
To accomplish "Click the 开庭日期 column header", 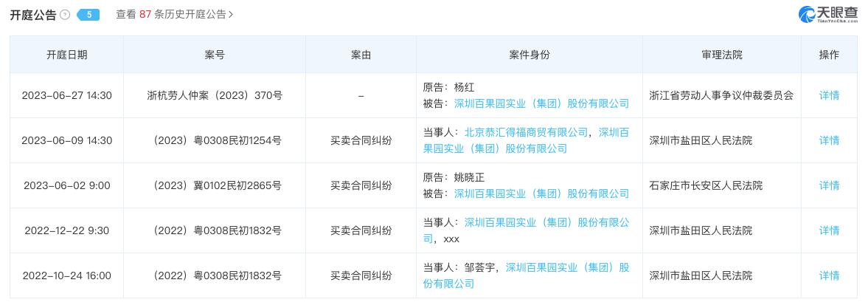I will click(x=66, y=55).
